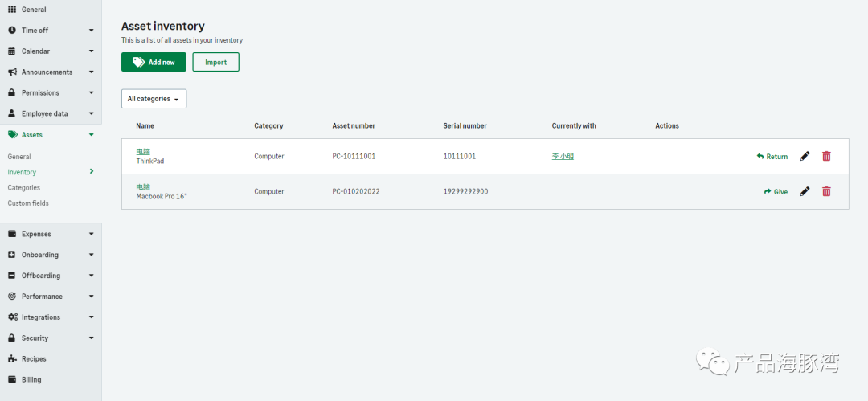
Task: Expand the Expenses menu arrow
Action: pos(92,235)
